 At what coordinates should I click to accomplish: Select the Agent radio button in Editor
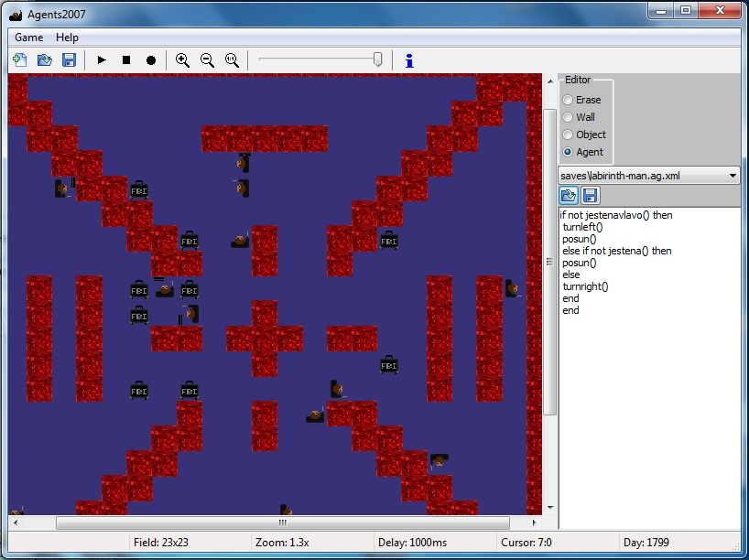tap(567, 152)
